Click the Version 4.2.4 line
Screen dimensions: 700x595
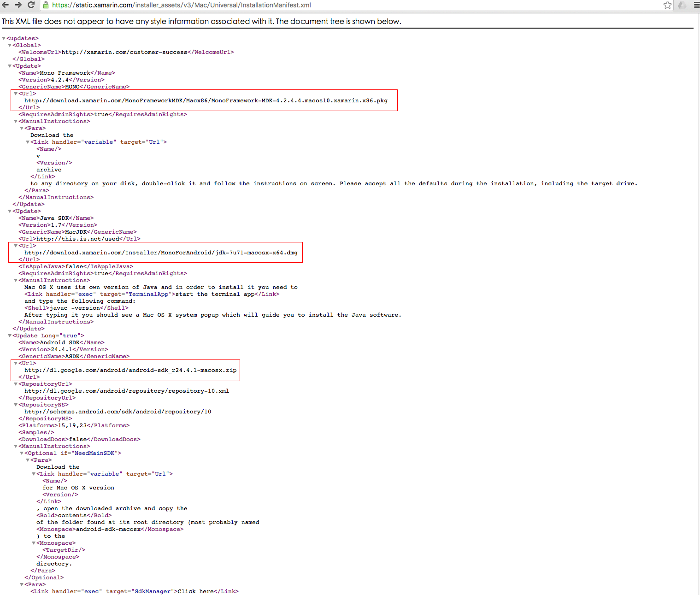coord(61,80)
